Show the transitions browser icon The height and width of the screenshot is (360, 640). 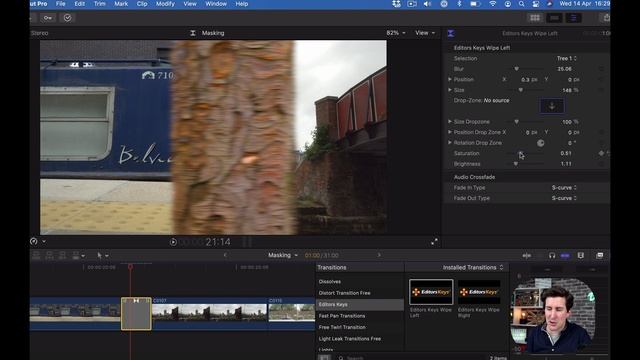point(599,256)
